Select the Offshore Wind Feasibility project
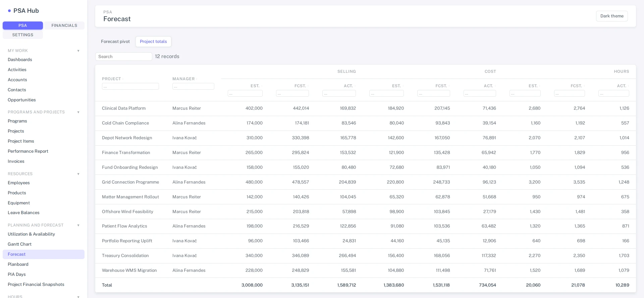Image resolution: width=644 pixels, height=298 pixels. (127, 212)
